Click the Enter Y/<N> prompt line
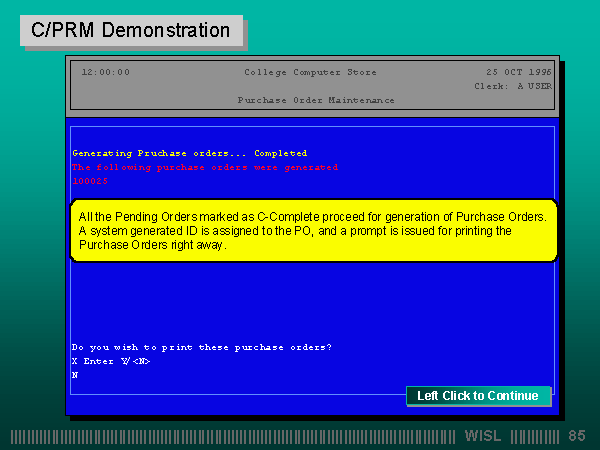The height and width of the screenshot is (450, 600). click(x=111, y=361)
